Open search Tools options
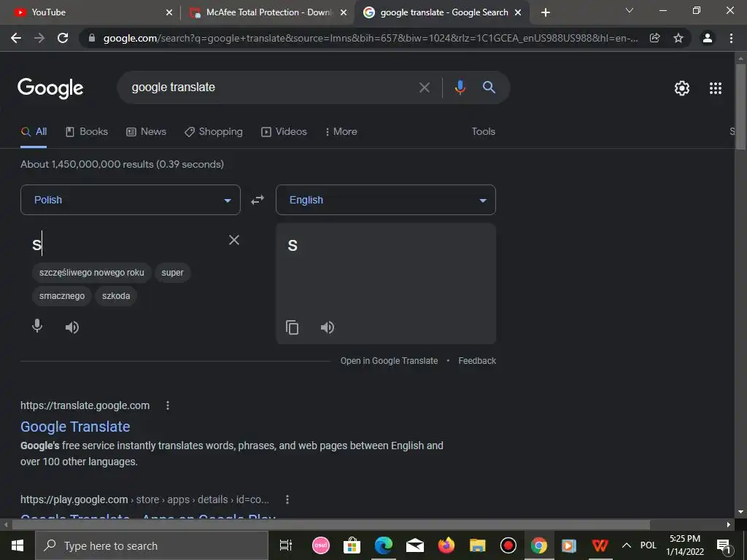747x560 pixels. pos(483,132)
